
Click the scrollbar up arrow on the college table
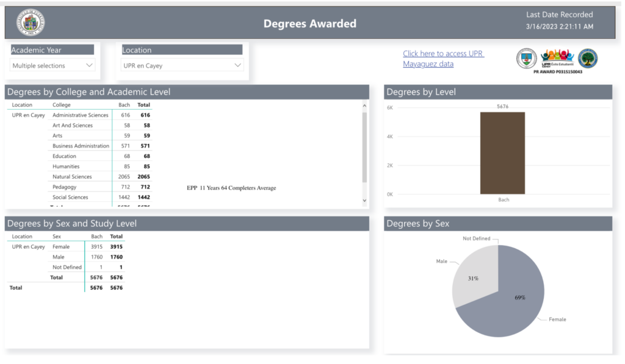coord(364,105)
